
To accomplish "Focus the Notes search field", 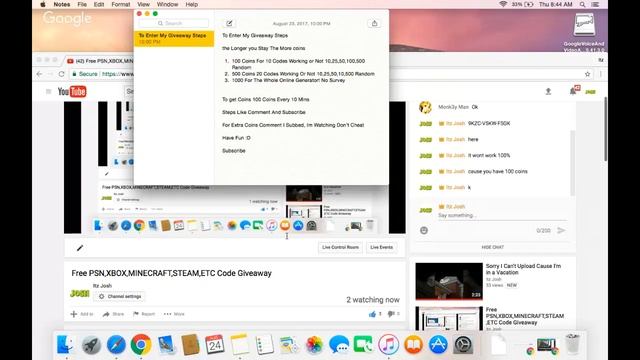I will [x=173, y=23].
